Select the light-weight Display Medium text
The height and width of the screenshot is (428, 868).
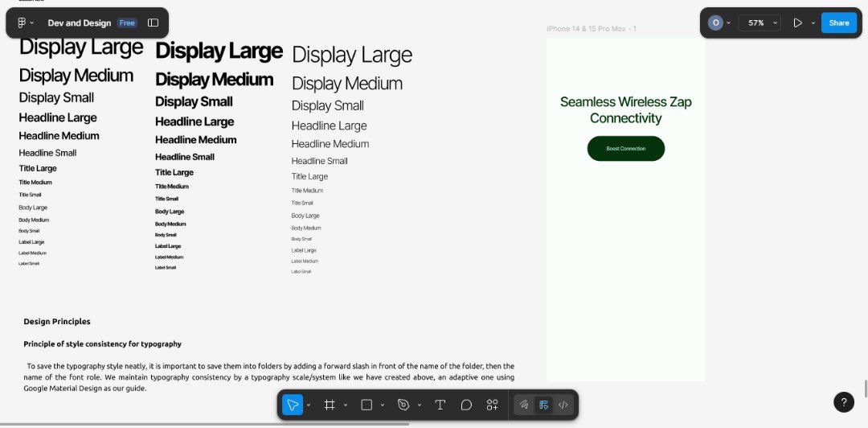coord(347,84)
